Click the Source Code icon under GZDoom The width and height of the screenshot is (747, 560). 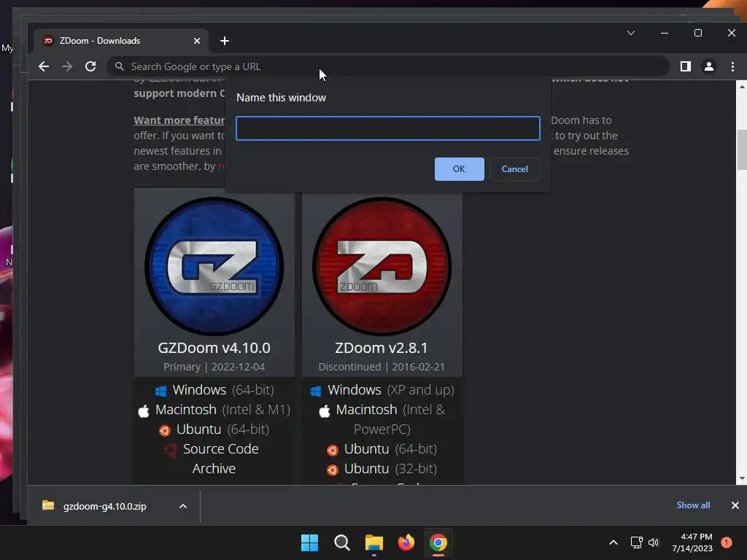[170, 450]
